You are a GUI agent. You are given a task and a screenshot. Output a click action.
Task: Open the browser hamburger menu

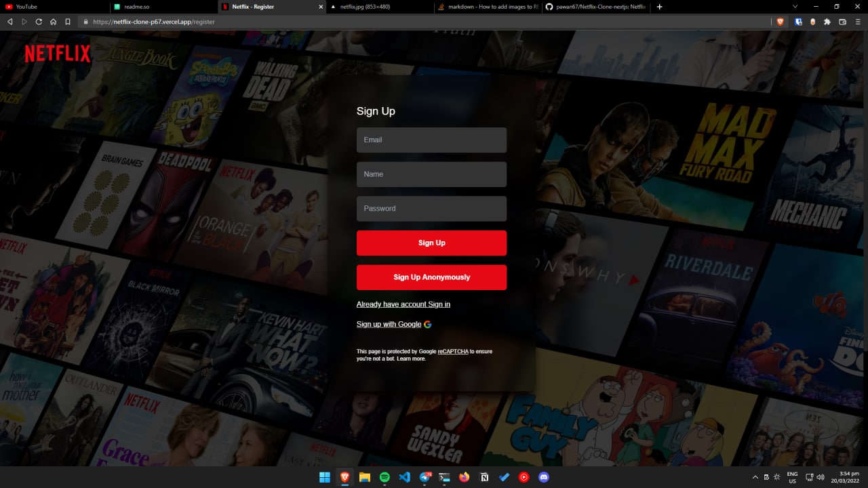coord(858,22)
